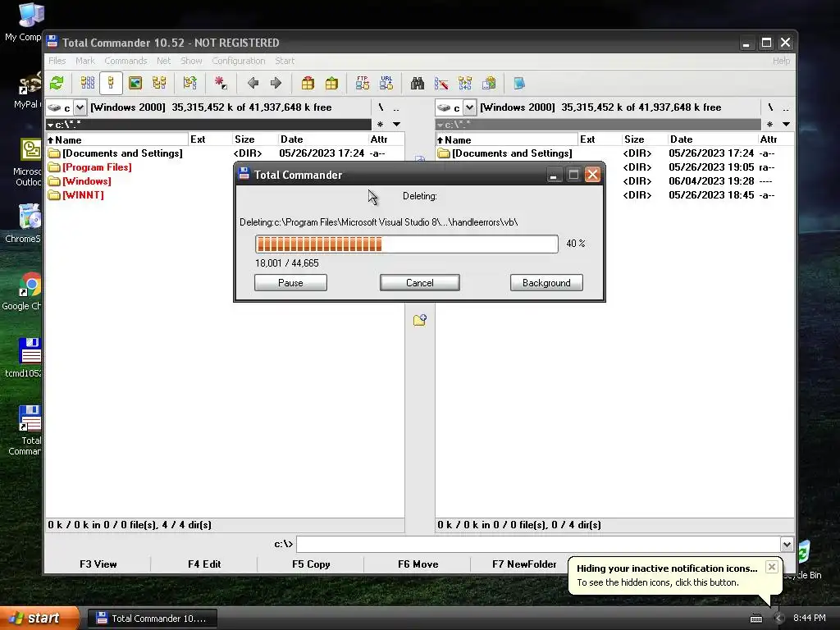Open the Net menu
Image resolution: width=840 pixels, height=630 pixels.
point(163,61)
